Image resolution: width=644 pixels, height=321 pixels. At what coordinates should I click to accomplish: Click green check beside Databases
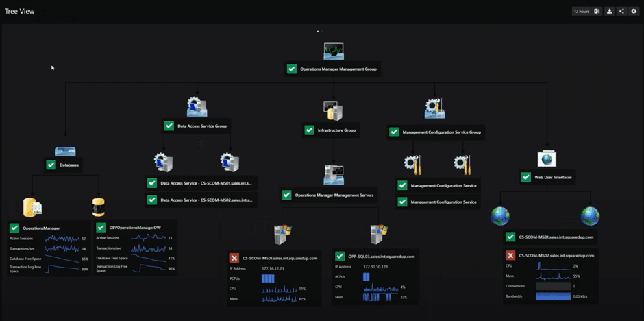pyautogui.click(x=51, y=165)
